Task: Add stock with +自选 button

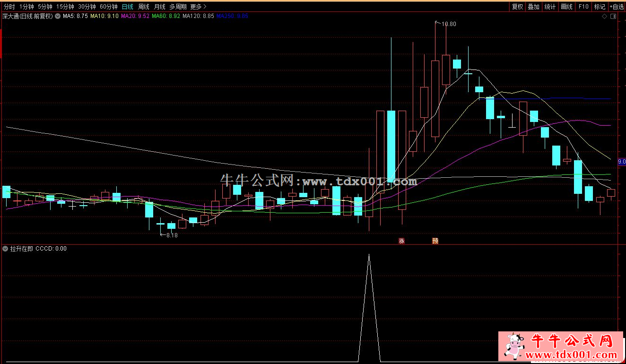Action: (x=617, y=7)
